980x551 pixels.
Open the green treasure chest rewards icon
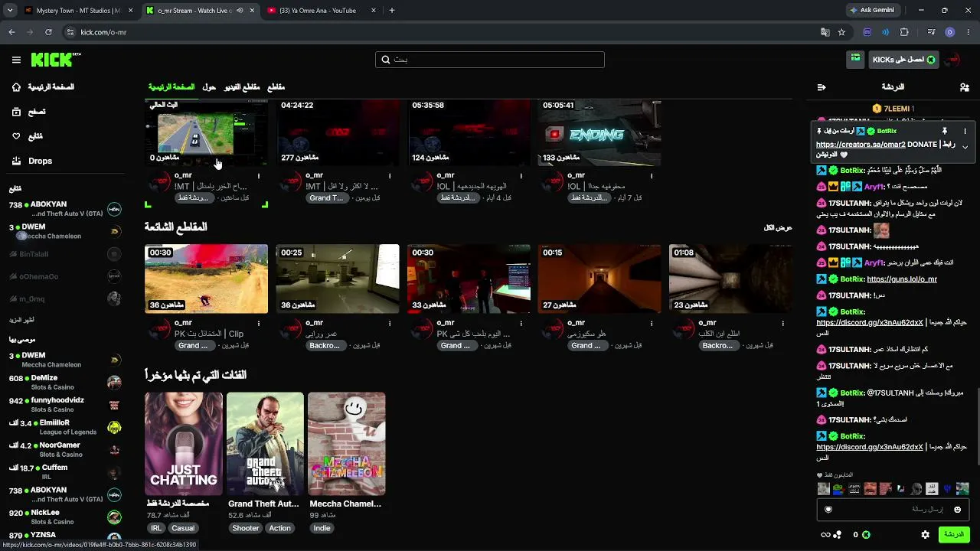(855, 59)
